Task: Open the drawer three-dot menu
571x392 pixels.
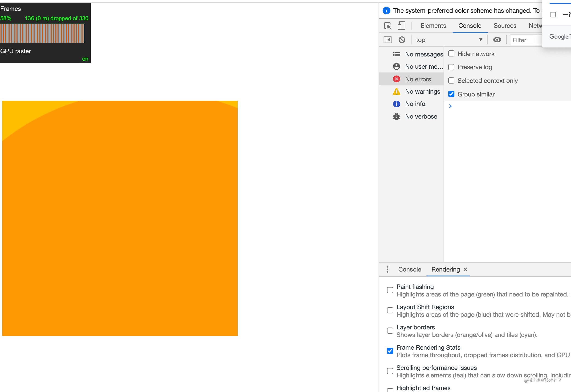Action: (x=387, y=269)
